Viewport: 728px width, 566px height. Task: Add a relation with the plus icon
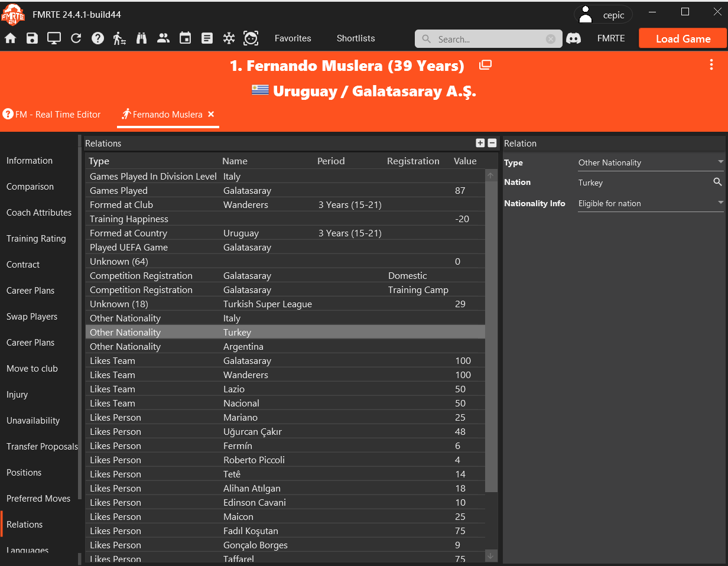(x=480, y=143)
